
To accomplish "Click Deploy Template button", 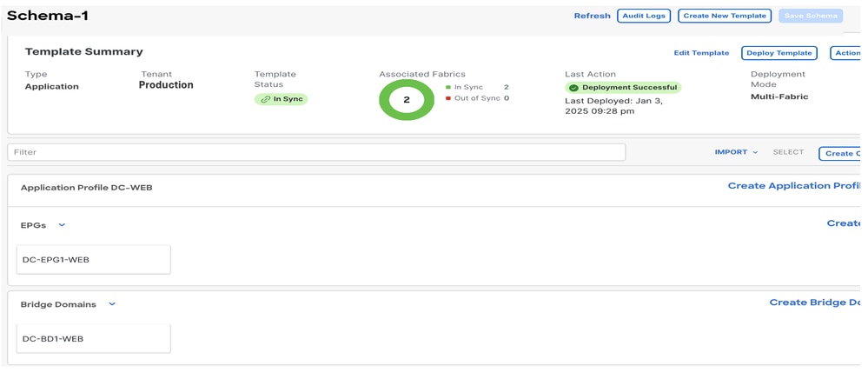I will point(779,53).
